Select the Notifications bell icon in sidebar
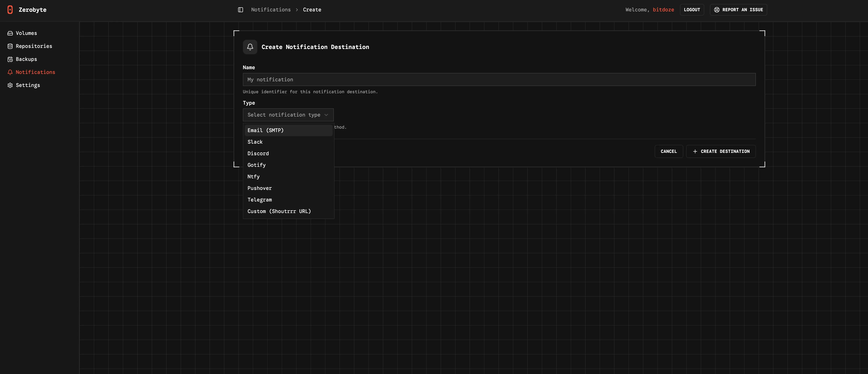Screen dimensions: 868x374 [x=10, y=72]
